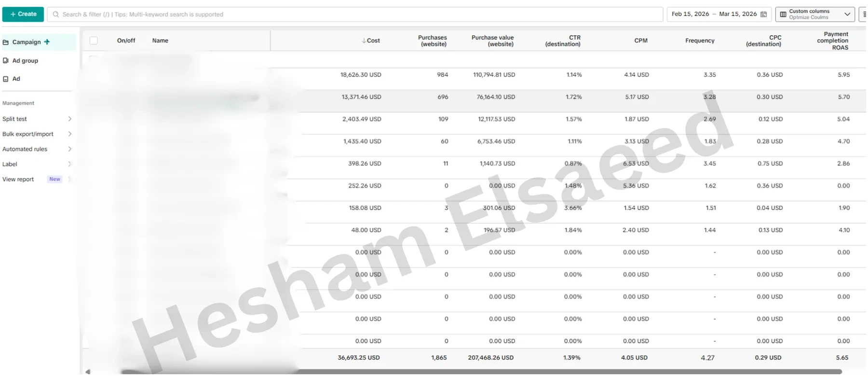The width and height of the screenshot is (868, 376).
Task: Click the CTR (destination) column header
Action: coord(563,41)
